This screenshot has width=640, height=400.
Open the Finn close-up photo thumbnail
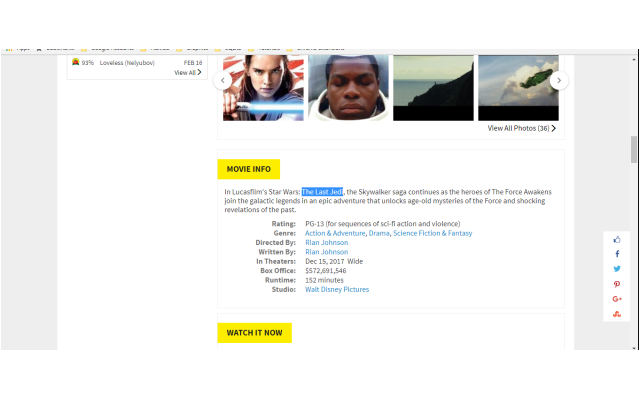tap(348, 88)
